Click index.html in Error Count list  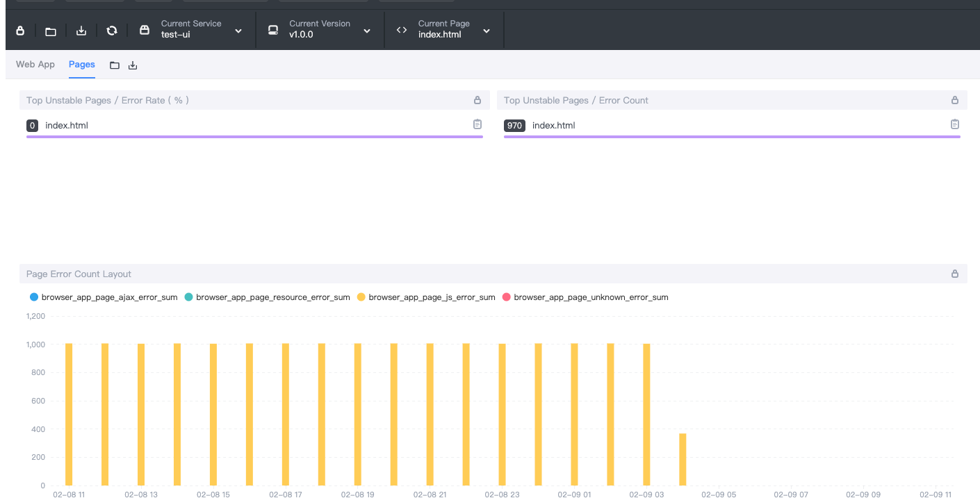553,126
